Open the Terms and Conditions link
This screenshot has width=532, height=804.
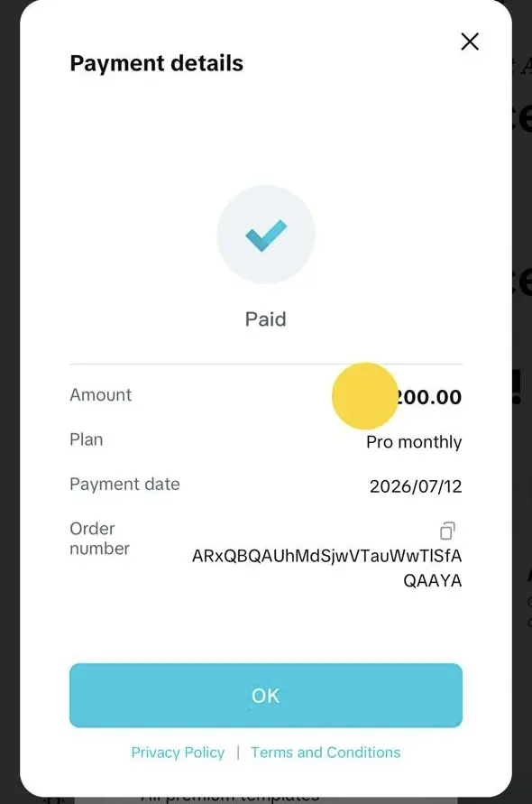point(326,753)
